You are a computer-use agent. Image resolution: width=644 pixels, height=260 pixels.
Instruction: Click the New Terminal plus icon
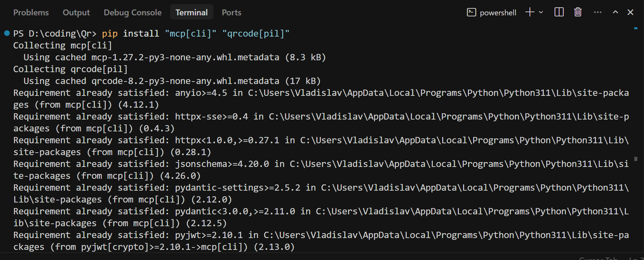(x=530, y=12)
